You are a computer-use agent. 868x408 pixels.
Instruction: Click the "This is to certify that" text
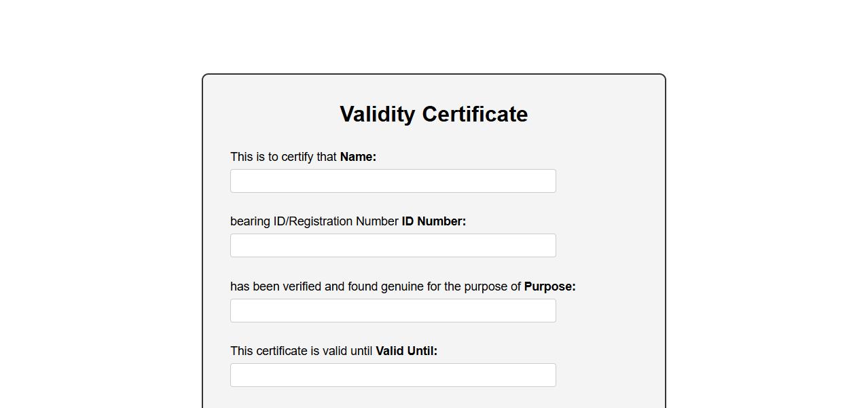[x=283, y=157]
